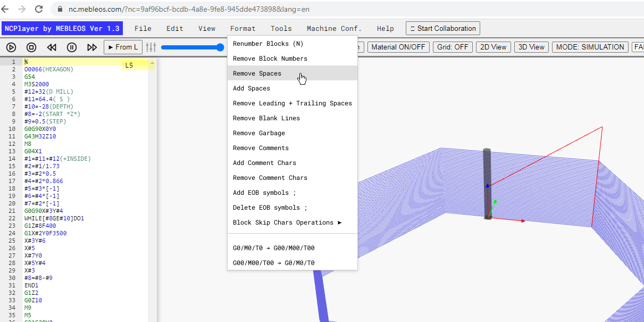The width and height of the screenshot is (644, 322).
Task: Toggle the Grid: OFF button
Action: click(453, 47)
